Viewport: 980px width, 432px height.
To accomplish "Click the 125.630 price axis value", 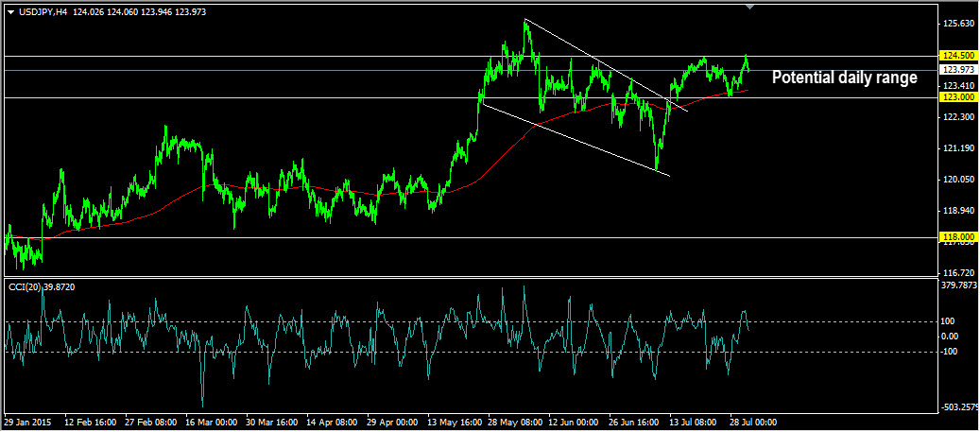I will point(958,24).
